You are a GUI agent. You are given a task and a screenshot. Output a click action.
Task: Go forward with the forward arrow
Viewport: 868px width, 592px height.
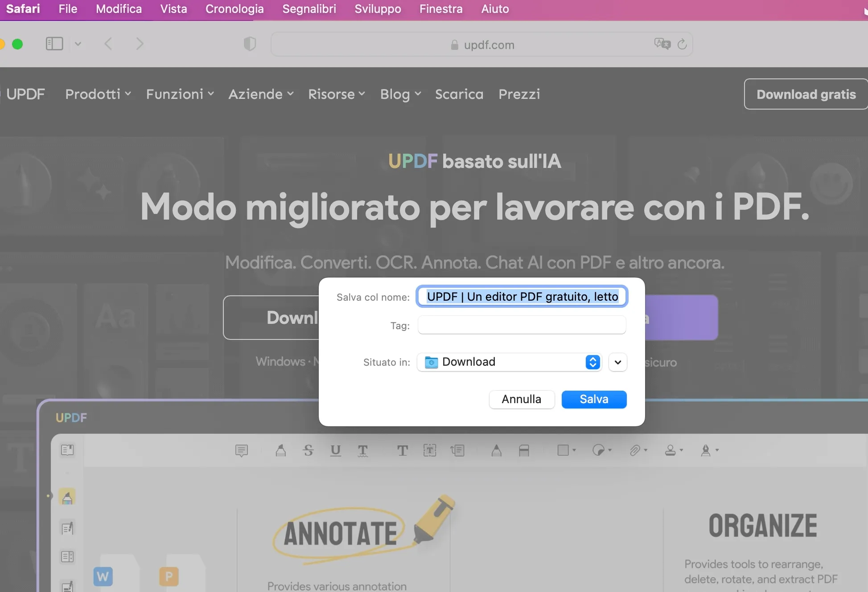(140, 44)
